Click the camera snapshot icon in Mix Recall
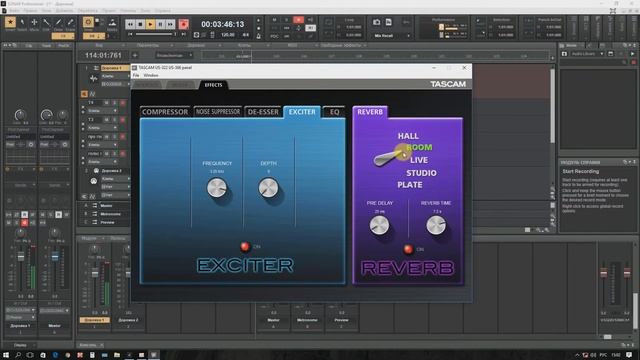640x360 pixels. (376, 22)
